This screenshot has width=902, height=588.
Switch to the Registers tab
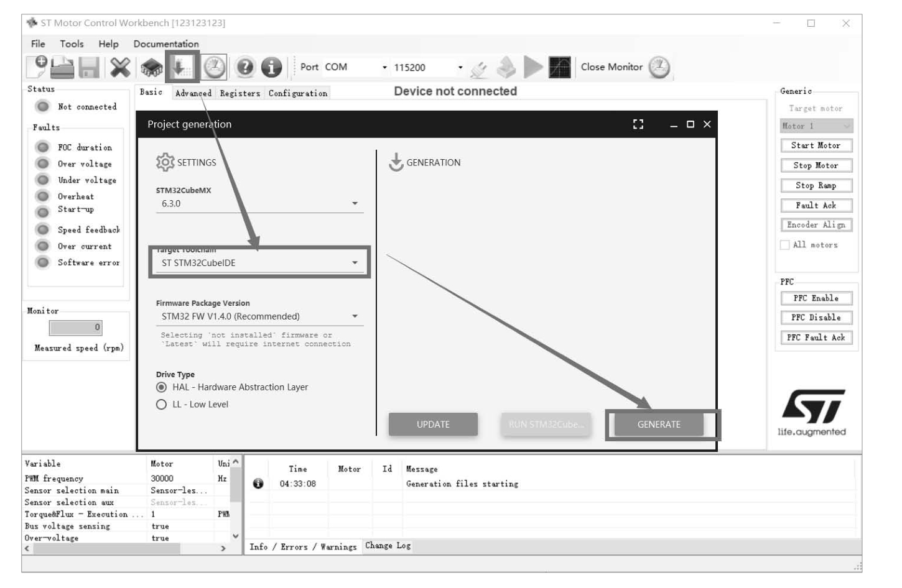240,93
